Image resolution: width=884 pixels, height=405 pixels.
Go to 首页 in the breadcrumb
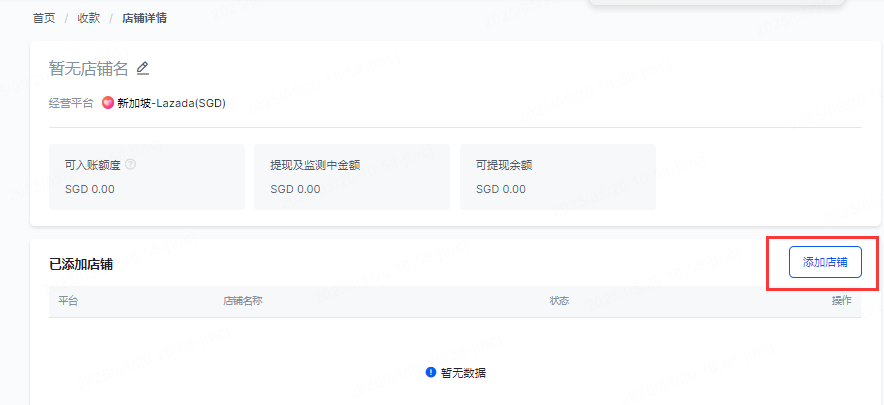coord(44,18)
